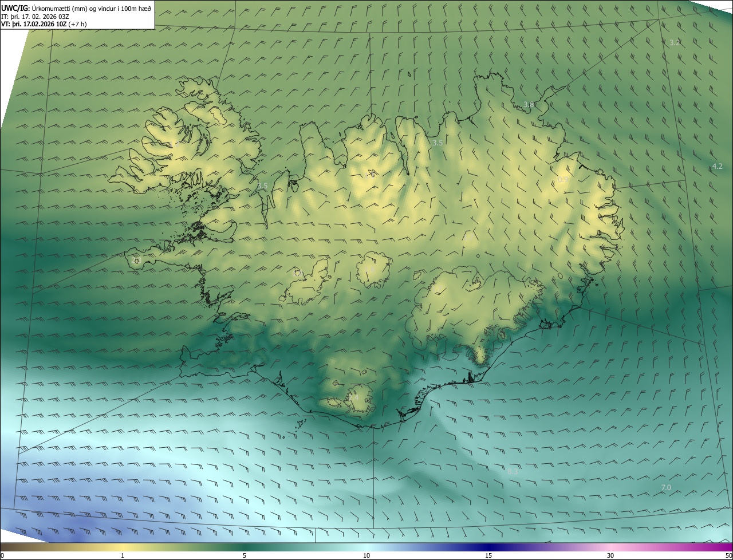Click the 'UWC/IG: Úrkomumætti (mm)' title line
Viewport: 733px width, 560px height.
coord(77,8)
